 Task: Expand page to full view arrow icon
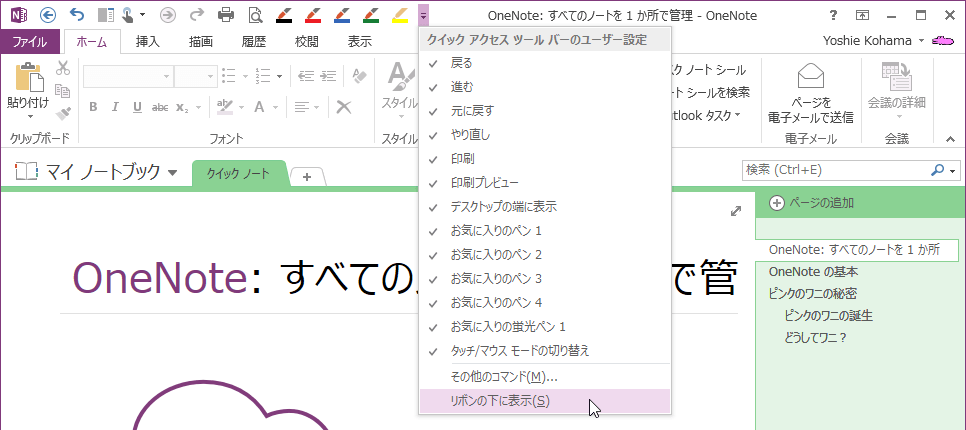tap(736, 211)
